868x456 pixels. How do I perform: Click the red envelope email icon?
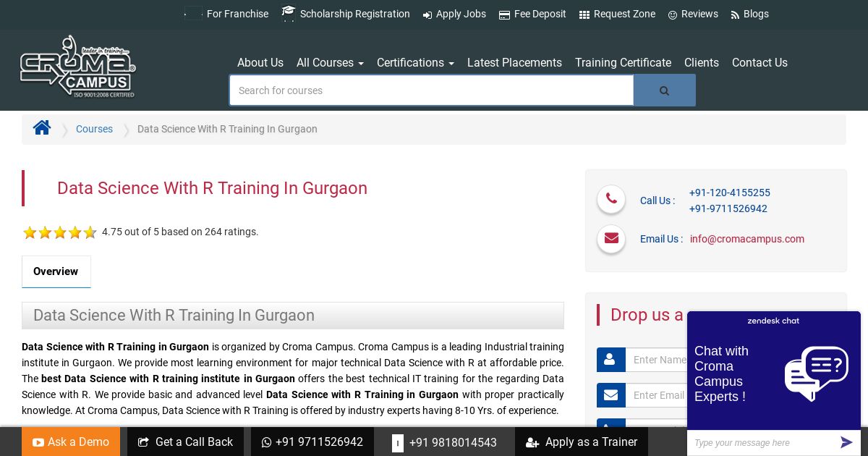(x=611, y=238)
